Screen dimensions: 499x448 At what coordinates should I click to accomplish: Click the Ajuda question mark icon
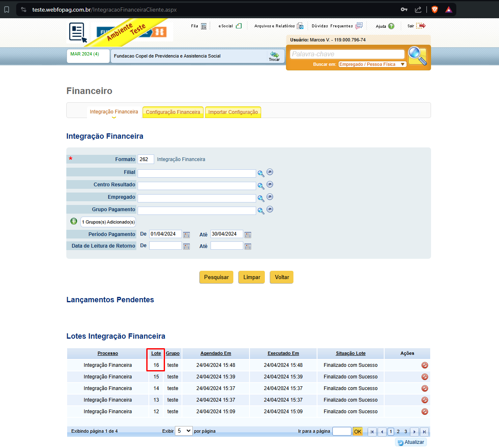tap(391, 26)
